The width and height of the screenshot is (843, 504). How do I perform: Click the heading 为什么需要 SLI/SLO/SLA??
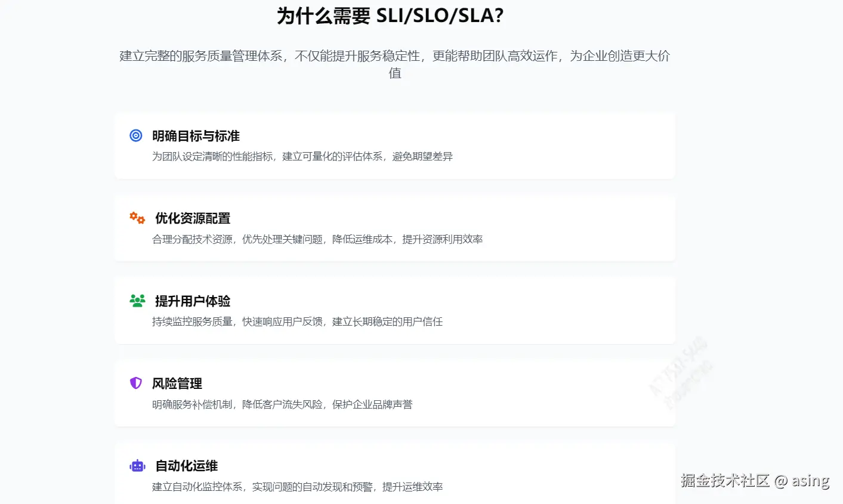pyautogui.click(x=390, y=16)
